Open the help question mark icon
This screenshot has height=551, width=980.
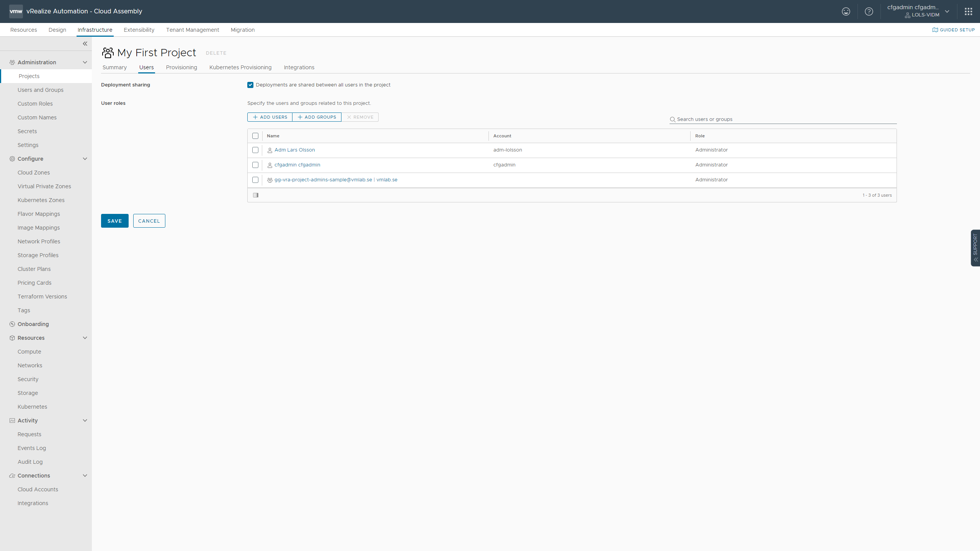(x=869, y=11)
